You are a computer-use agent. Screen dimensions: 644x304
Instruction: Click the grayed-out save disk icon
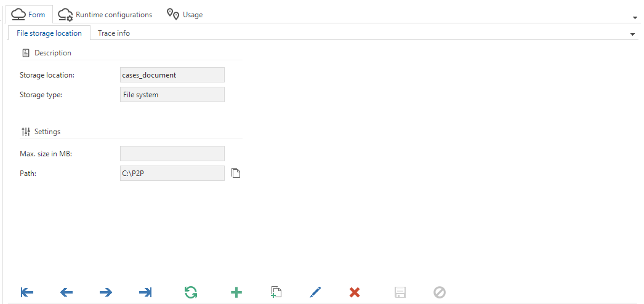pos(400,292)
